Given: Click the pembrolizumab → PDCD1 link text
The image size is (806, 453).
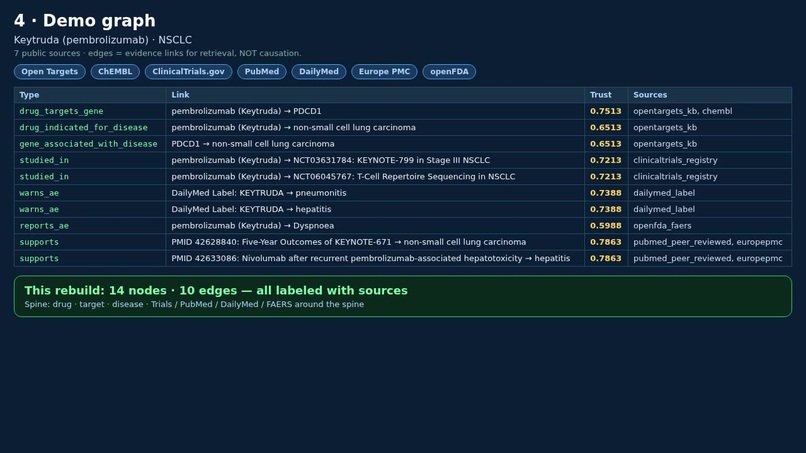Looking at the screenshot, I should tap(246, 111).
